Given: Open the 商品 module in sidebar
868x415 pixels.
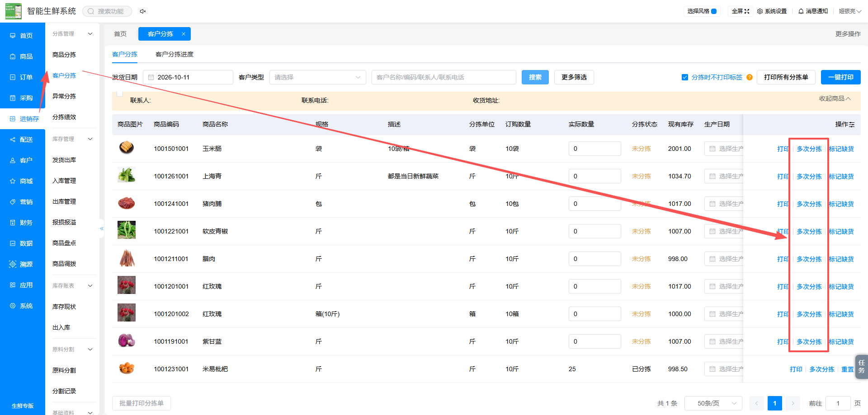Looking at the screenshot, I should point(22,56).
